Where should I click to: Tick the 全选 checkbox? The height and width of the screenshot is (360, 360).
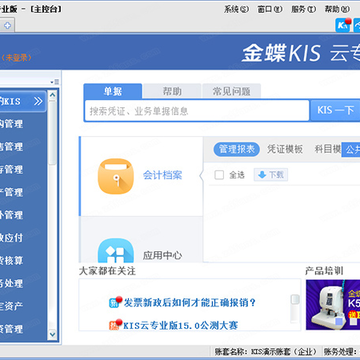click(219, 175)
